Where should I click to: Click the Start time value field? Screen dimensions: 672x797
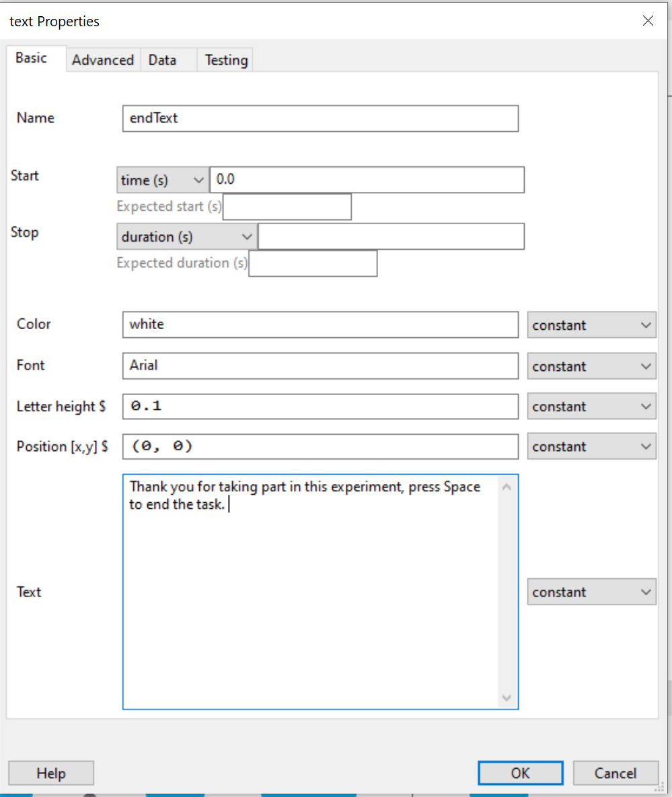click(x=367, y=180)
